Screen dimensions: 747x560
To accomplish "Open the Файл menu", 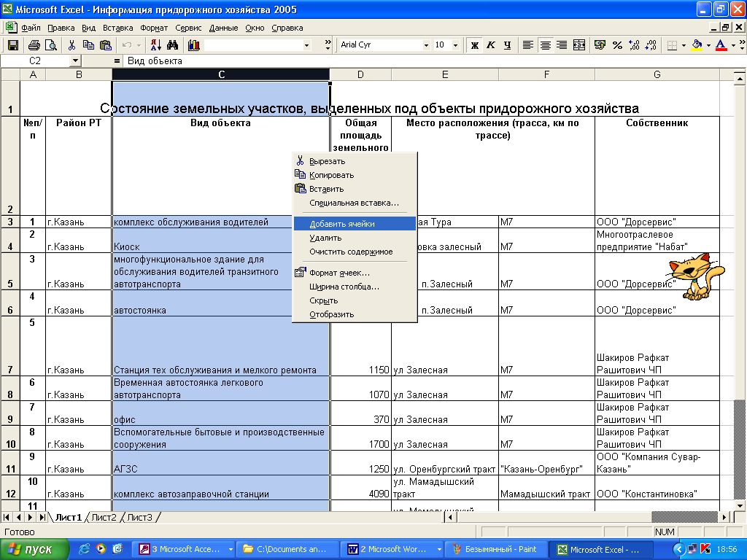I will click(x=31, y=28).
